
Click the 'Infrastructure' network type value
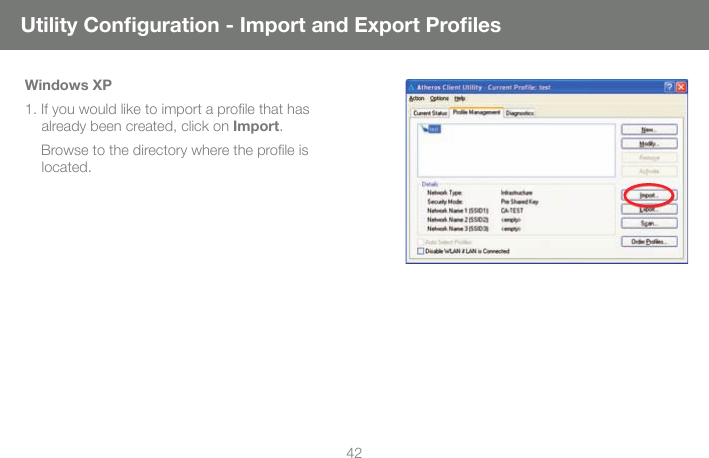coord(516,193)
